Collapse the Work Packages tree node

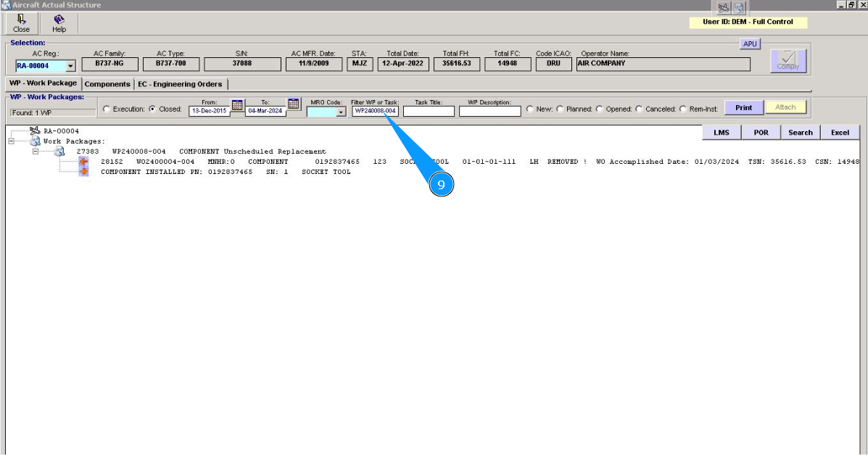click(x=11, y=141)
